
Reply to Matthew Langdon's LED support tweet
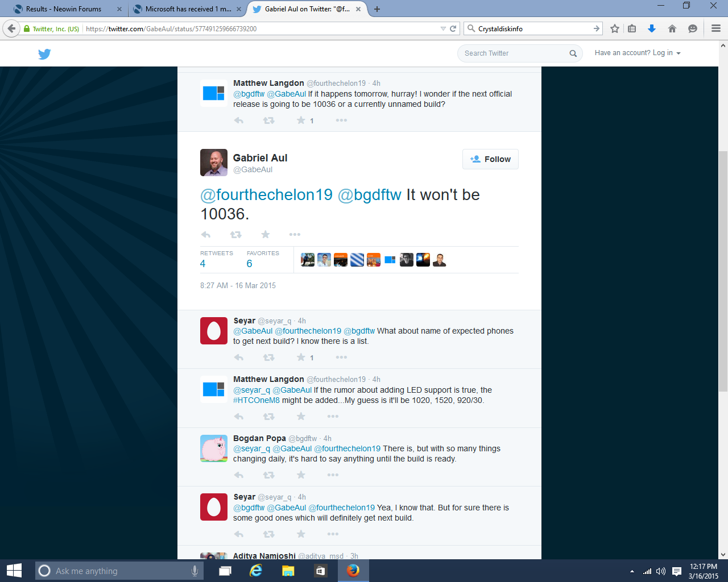tap(239, 417)
